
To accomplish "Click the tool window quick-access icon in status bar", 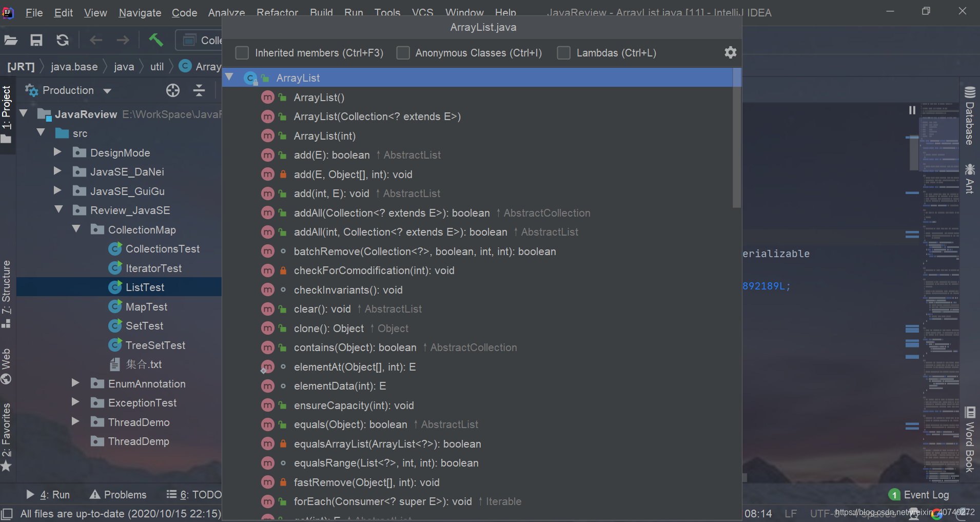I will point(7,514).
